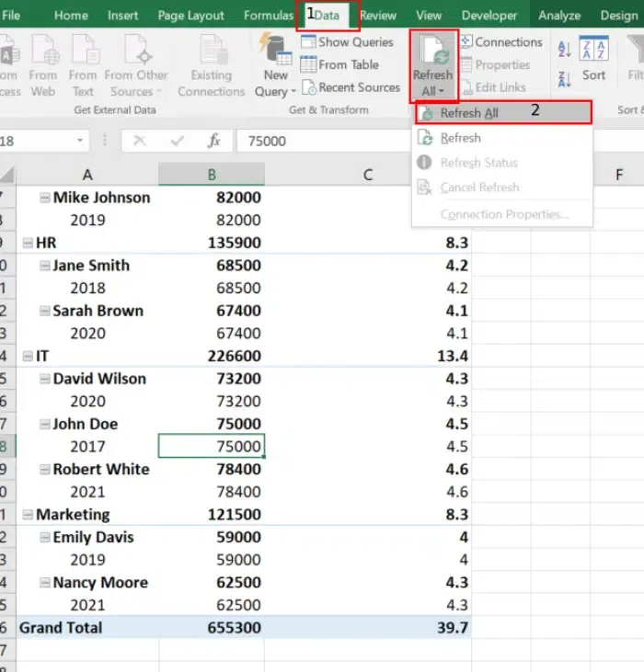644x672 pixels.
Task: Sort A to Z ascending
Action: (x=564, y=49)
